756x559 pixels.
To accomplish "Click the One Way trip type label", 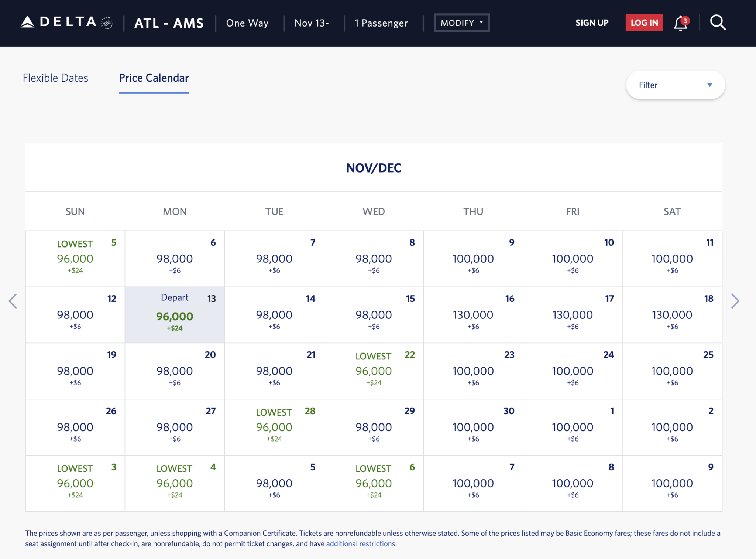I will pos(247,23).
